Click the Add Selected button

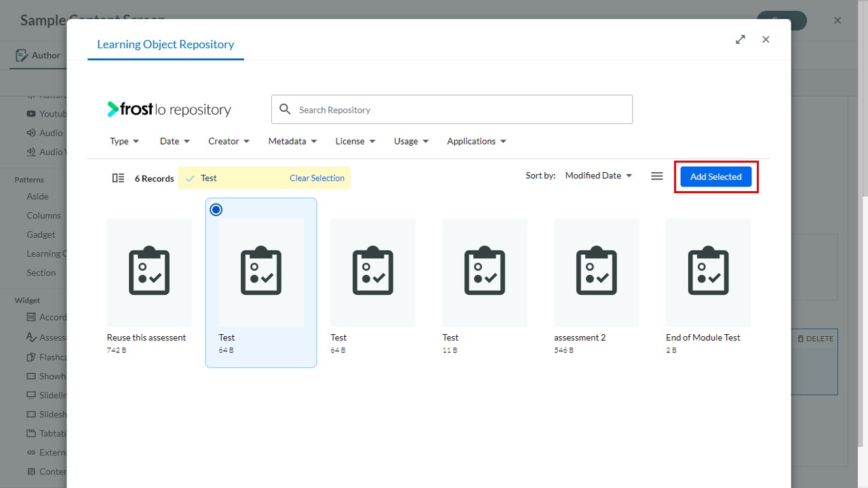pos(716,177)
